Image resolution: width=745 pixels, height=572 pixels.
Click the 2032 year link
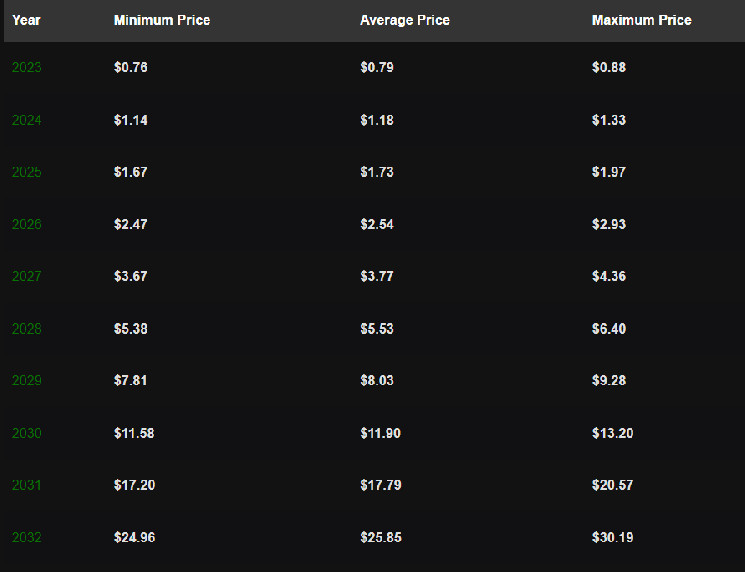pos(26,537)
